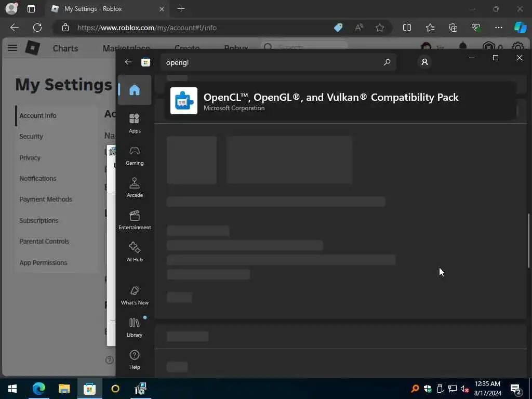532x399 pixels.
Task: Open Apps section in Store sidebar
Action: (x=135, y=123)
